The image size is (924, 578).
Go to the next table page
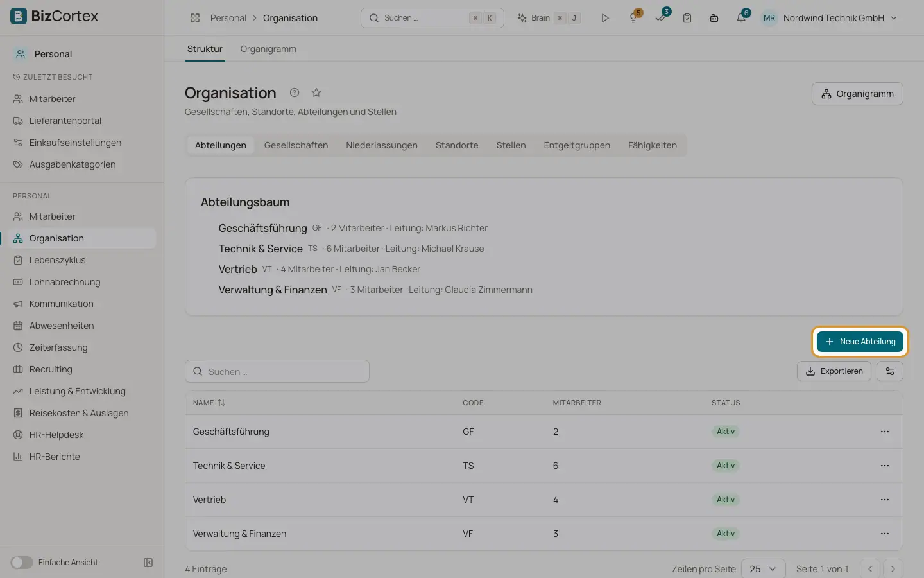(x=893, y=569)
